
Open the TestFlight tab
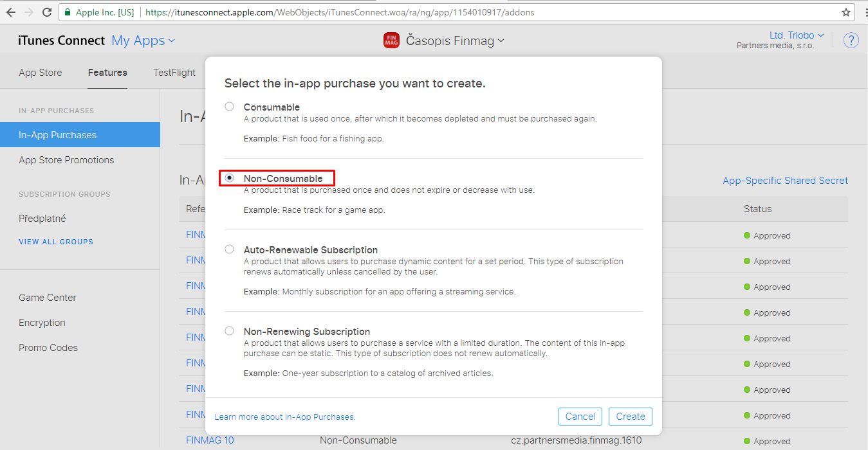coord(174,73)
